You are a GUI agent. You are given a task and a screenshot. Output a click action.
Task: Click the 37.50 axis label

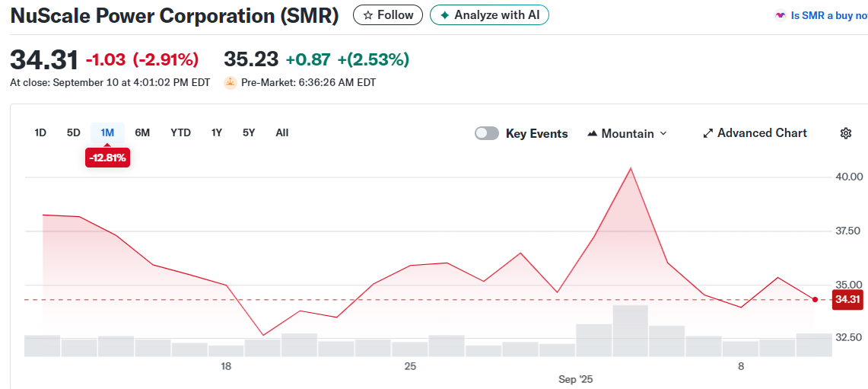849,231
